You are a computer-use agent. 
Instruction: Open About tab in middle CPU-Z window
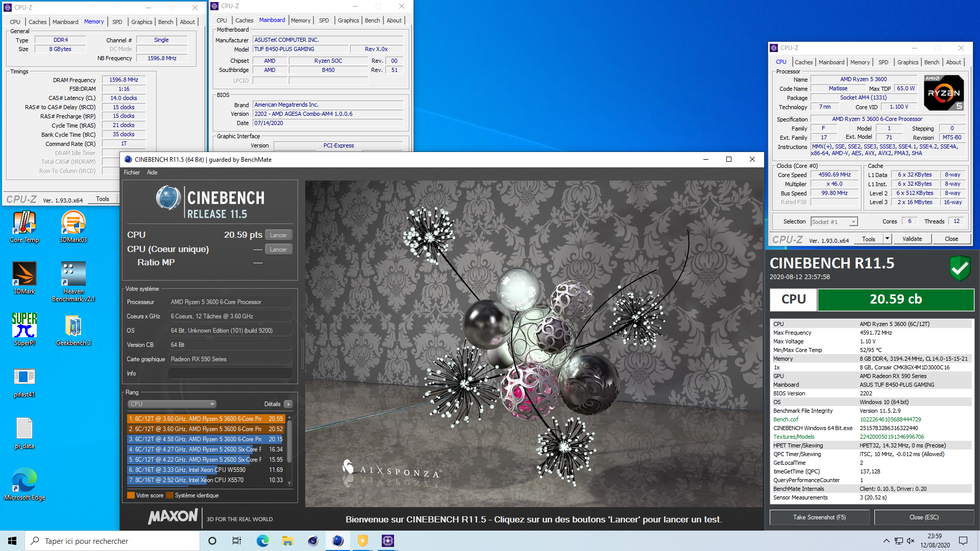coord(394,20)
